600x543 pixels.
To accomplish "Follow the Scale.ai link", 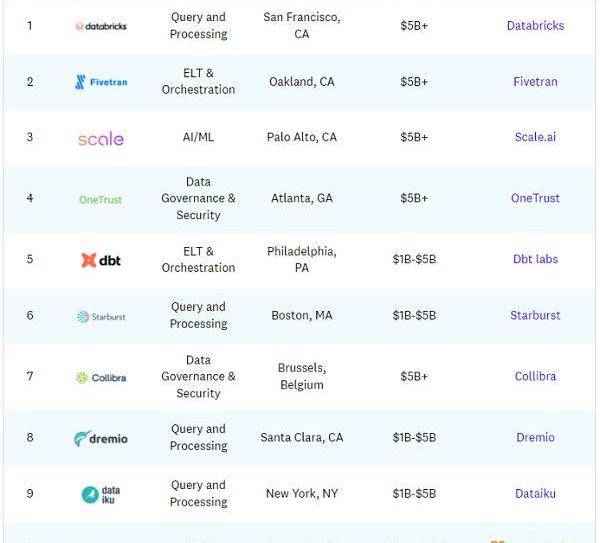I will tap(535, 137).
